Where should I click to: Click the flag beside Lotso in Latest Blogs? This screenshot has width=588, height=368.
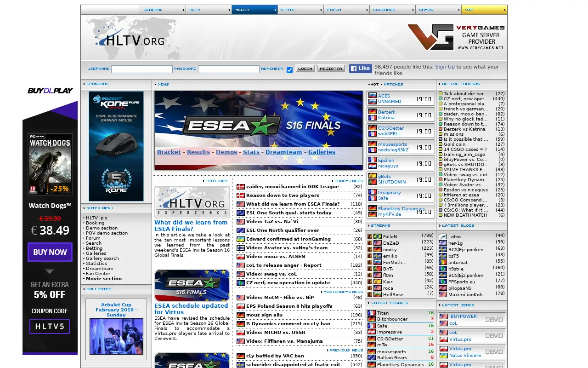(443, 236)
